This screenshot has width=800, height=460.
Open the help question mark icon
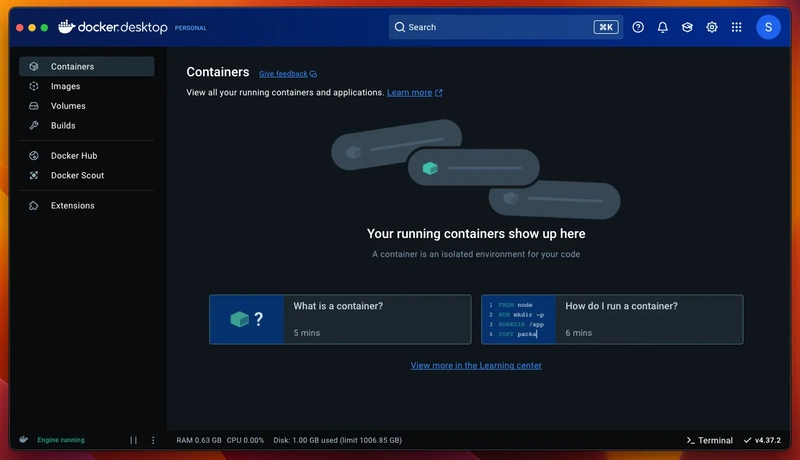click(638, 27)
